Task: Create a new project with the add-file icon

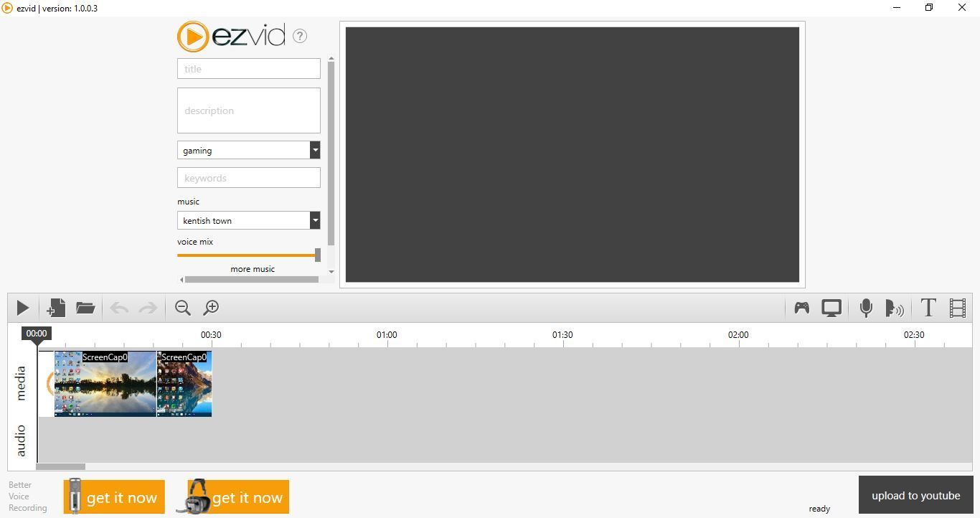Action: [55, 308]
